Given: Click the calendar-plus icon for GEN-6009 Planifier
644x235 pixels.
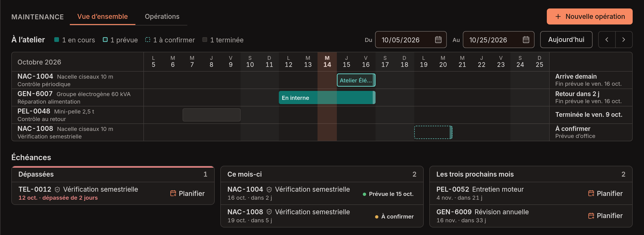Looking at the screenshot, I should coord(591,216).
